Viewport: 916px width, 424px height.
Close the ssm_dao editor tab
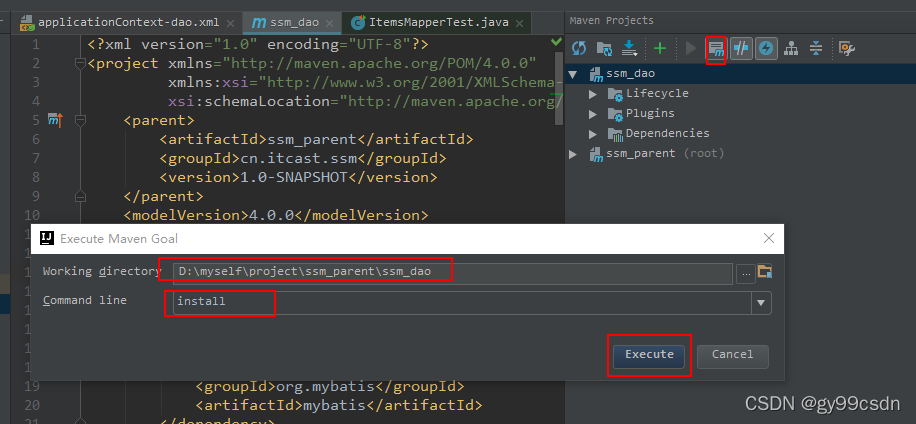click(x=331, y=24)
